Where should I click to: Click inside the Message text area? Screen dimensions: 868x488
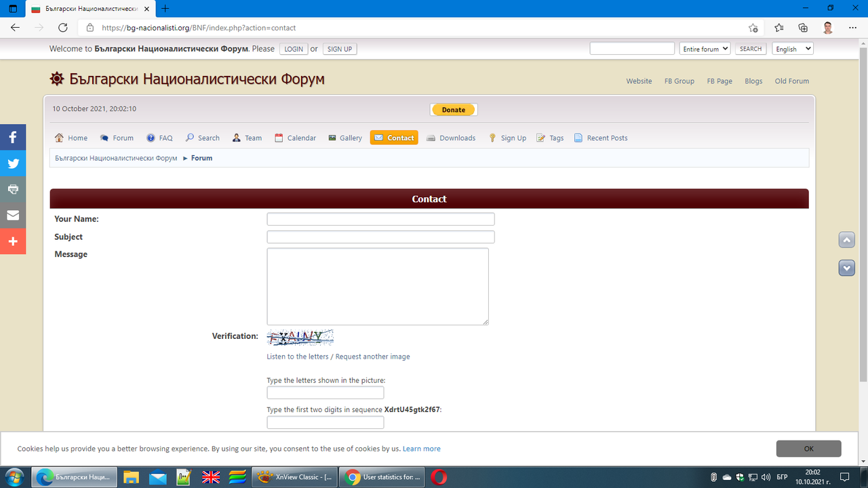point(378,286)
